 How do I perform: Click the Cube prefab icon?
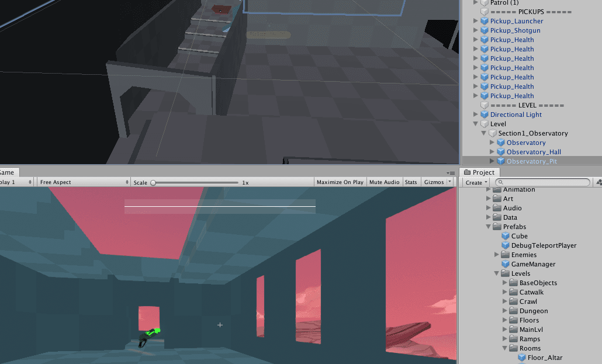(x=506, y=236)
